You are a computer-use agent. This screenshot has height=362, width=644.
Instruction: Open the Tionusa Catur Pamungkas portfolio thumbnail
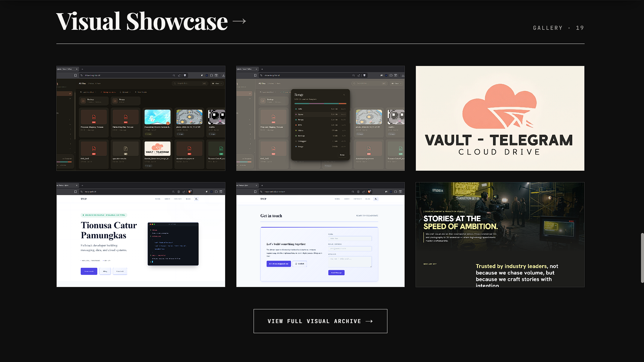[141, 235]
